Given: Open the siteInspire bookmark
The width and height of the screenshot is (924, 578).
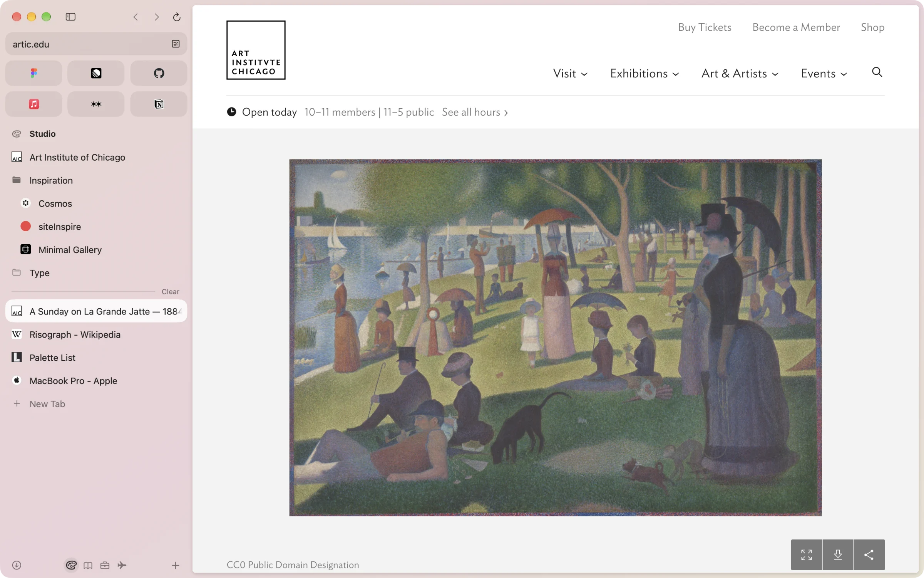Looking at the screenshot, I should tap(96, 227).
